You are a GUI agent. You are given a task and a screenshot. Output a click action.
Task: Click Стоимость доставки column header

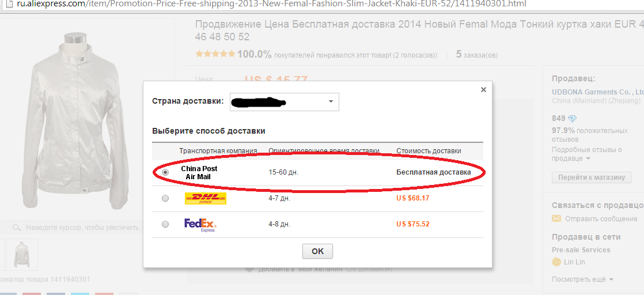(x=429, y=151)
